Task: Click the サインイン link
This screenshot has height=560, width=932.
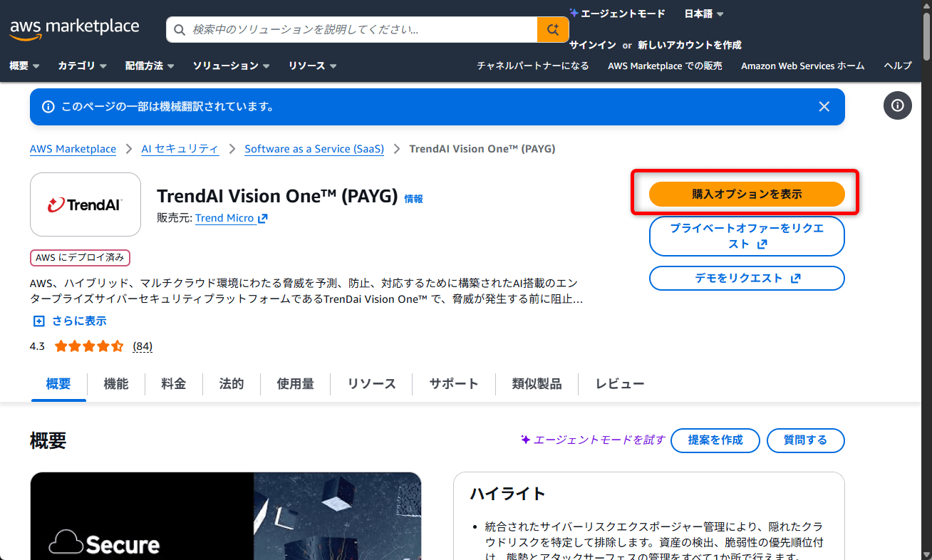Action: pos(593,45)
